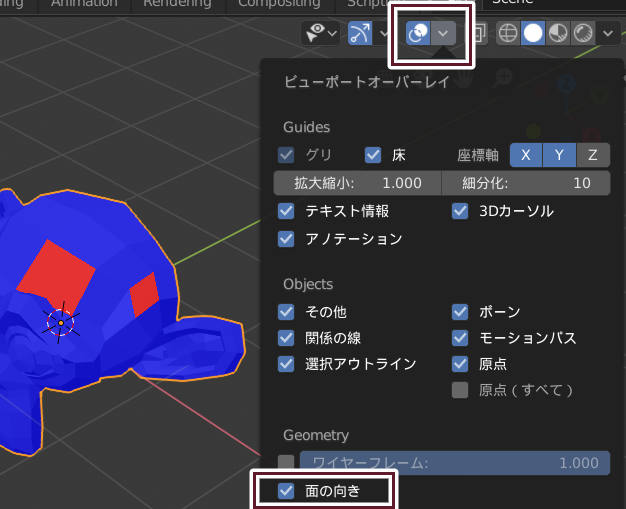Screen dimensions: 626x509
Task: Open the Animation workspace tab
Action: [84, 4]
